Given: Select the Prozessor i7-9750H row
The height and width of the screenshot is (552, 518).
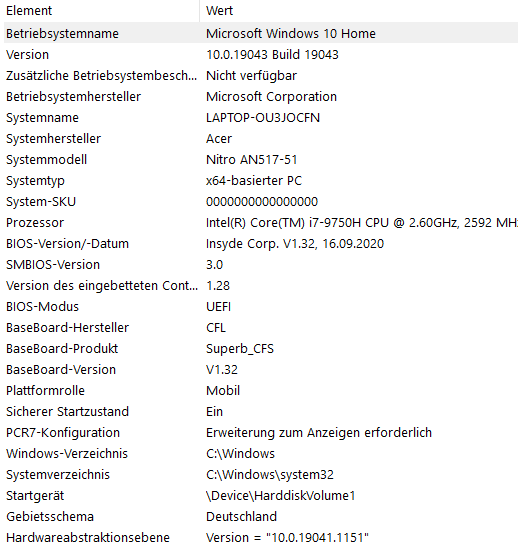Looking at the screenshot, I should pyautogui.click(x=261, y=222).
